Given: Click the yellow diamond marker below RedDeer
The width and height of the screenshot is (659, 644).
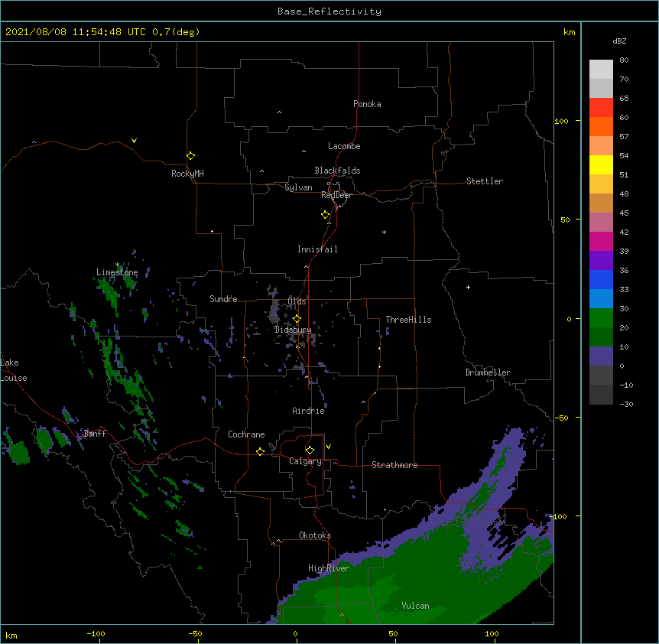Looking at the screenshot, I should [325, 215].
